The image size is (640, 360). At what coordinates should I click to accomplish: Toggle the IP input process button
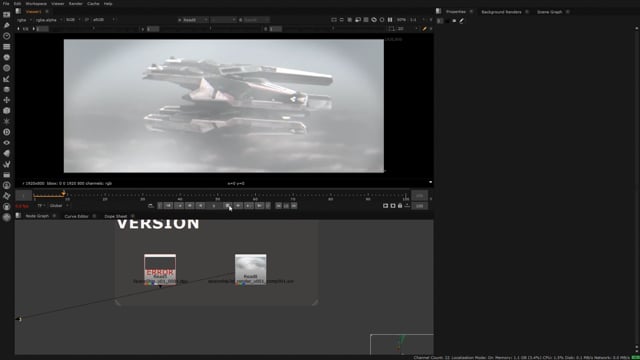tap(87, 20)
